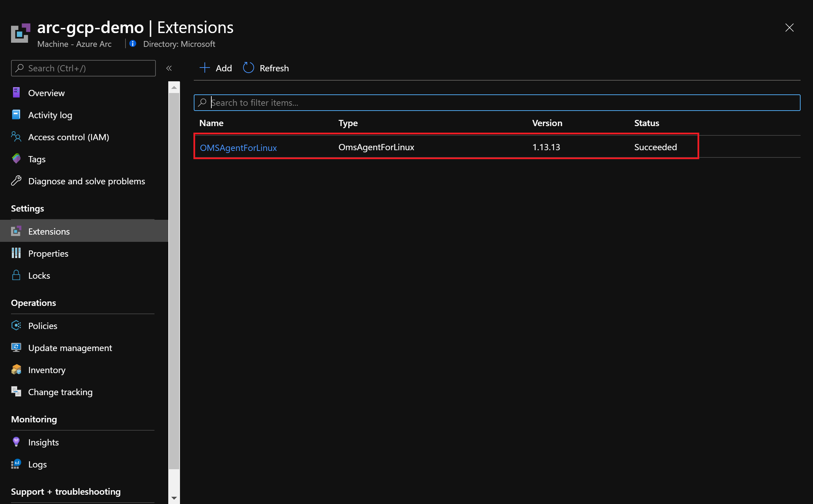
Task: Click the Properties bars icon
Action: click(x=16, y=253)
